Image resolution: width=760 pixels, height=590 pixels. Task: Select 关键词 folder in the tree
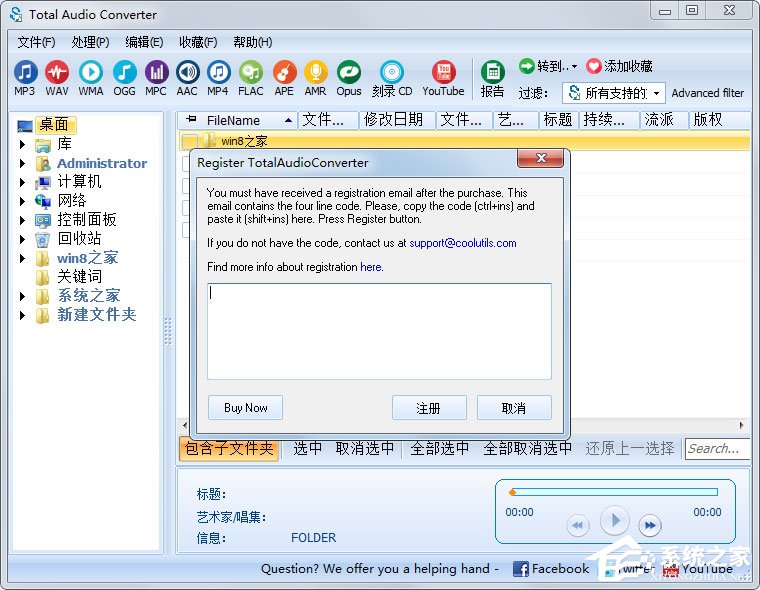coord(79,277)
